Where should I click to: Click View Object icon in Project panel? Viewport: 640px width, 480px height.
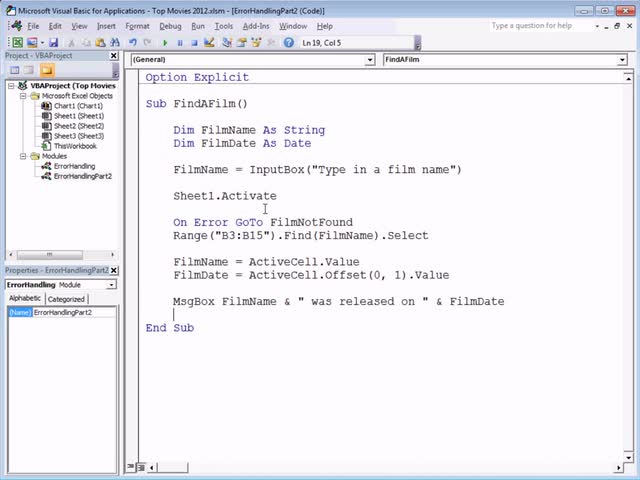tap(29, 70)
